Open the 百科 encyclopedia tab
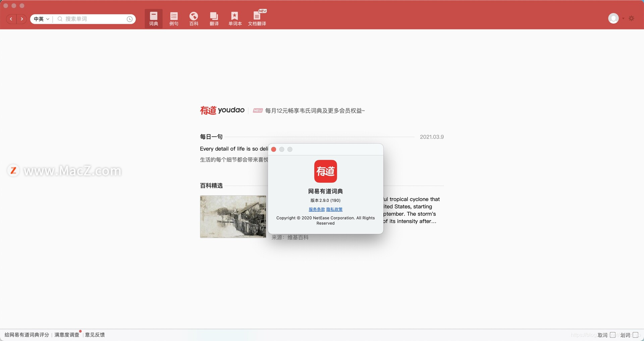This screenshot has height=341, width=644. coord(194,19)
